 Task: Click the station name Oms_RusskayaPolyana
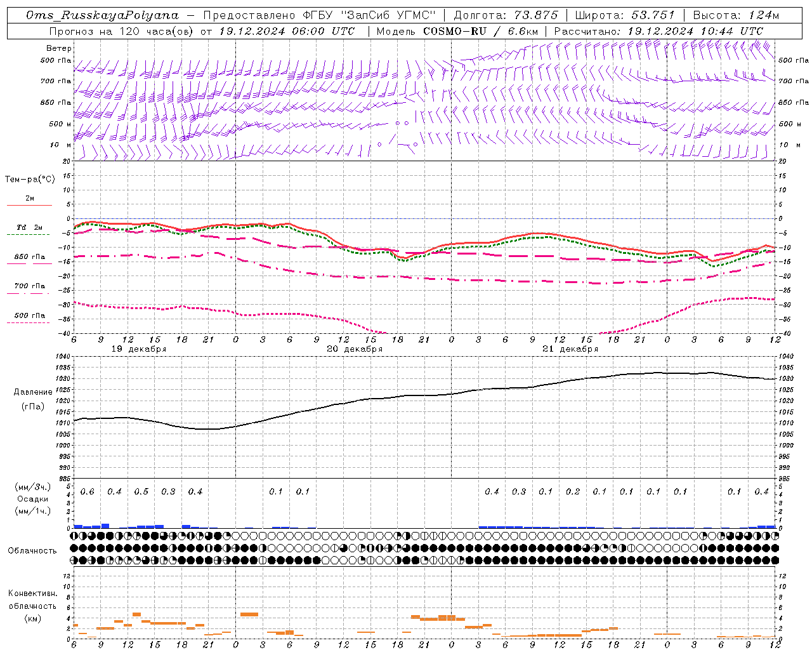(x=102, y=15)
